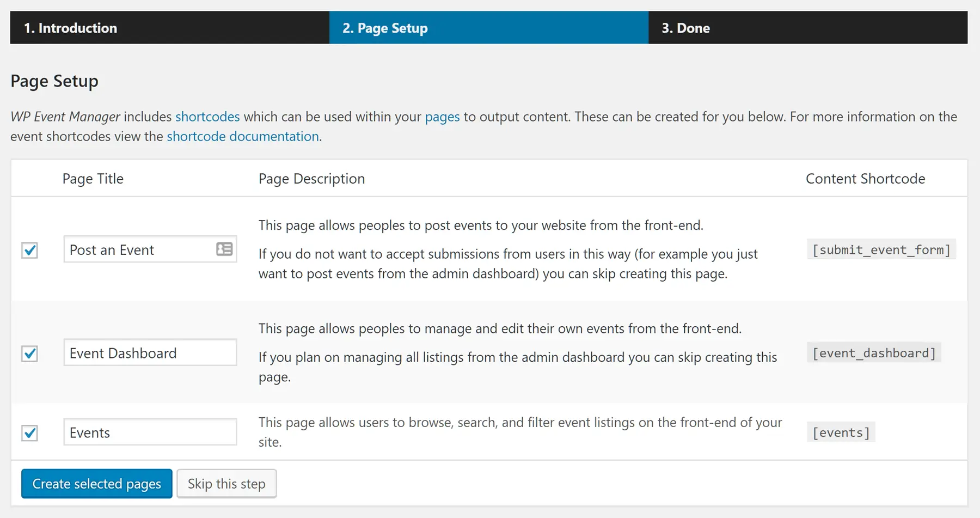Open the shortcodes link
Image resolution: width=980 pixels, height=518 pixels.
207,117
